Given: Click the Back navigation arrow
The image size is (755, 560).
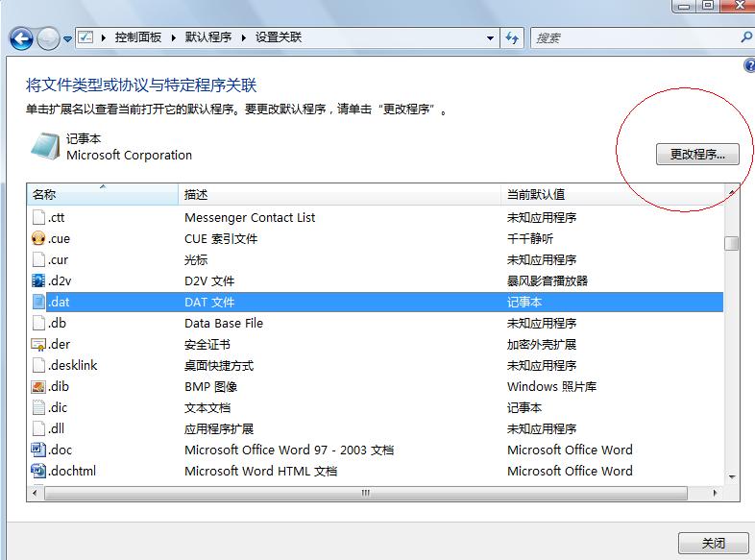Looking at the screenshot, I should click(21, 38).
